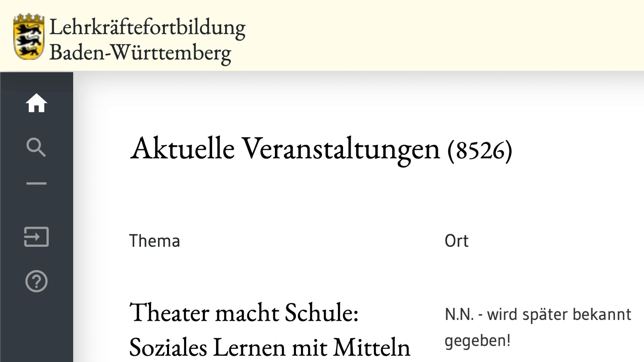
Task: Click the event count '(8526)'
Action: coord(480,150)
